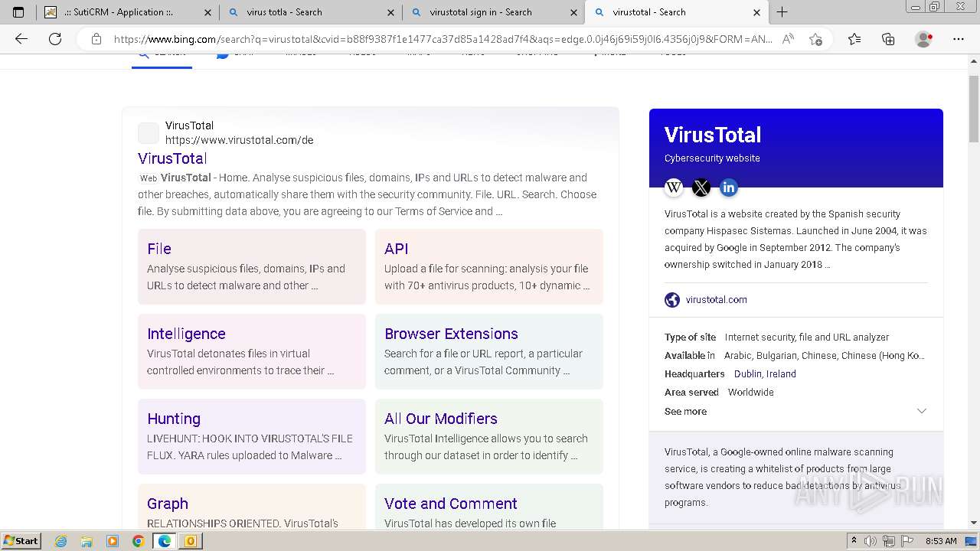980x551 pixels.
Task: Open the VirusTotal main result title
Action: [x=172, y=158]
